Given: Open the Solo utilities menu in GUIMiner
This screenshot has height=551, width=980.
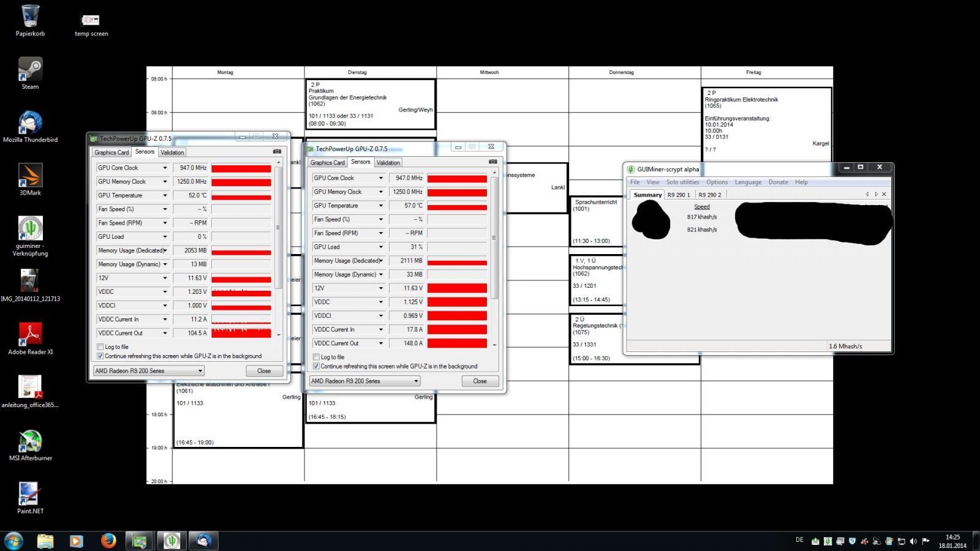Looking at the screenshot, I should click(x=682, y=182).
